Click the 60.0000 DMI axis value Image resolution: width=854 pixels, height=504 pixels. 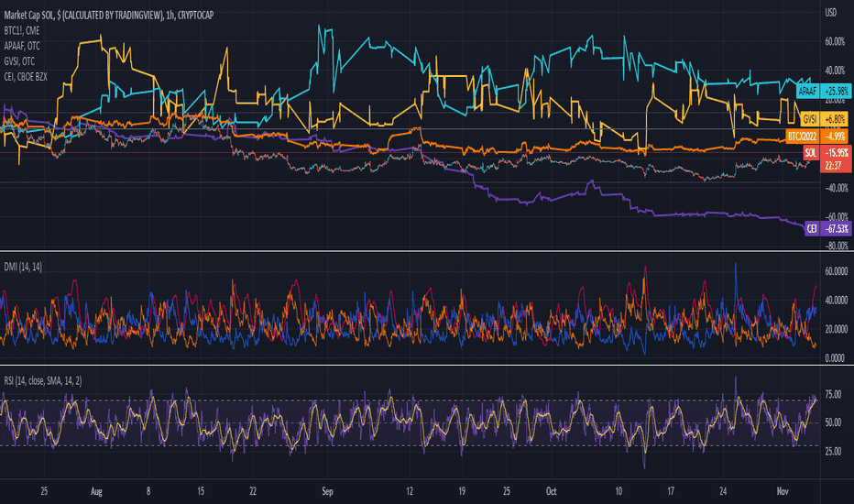(x=836, y=271)
